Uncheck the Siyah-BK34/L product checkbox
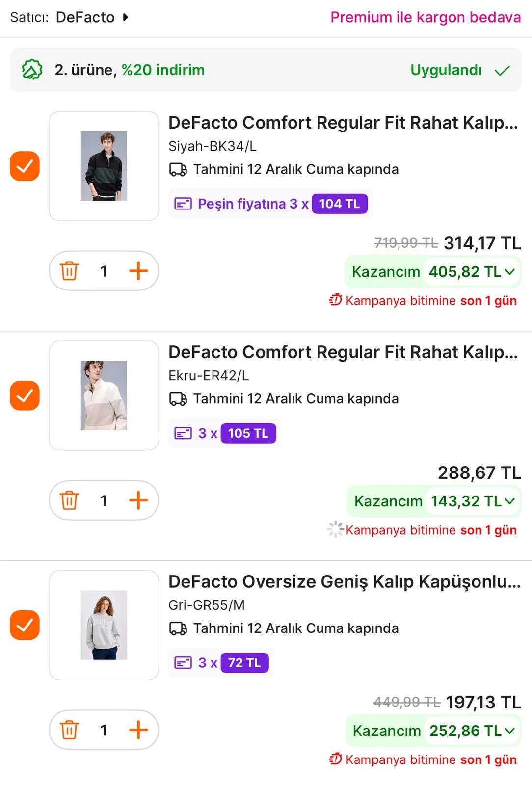The height and width of the screenshot is (785, 532). [x=25, y=166]
